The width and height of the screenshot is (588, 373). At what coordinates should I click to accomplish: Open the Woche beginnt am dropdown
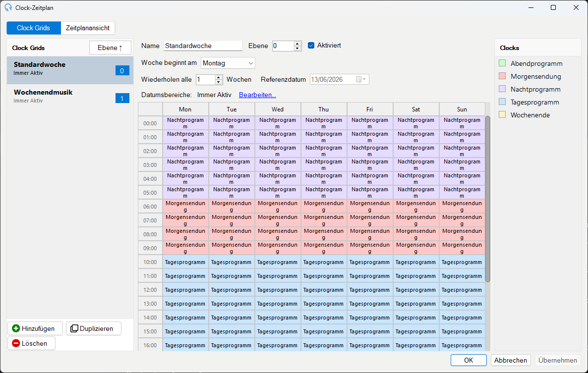point(228,63)
